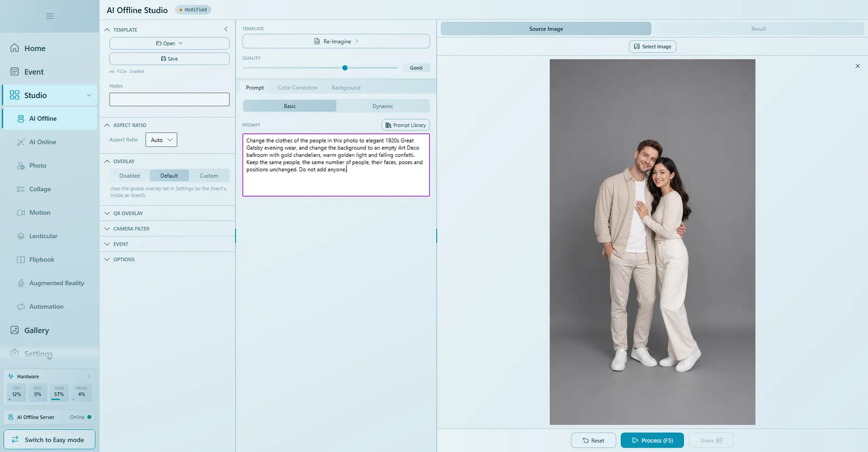Screen dimensions: 868x452
Task: Open the template Open dropdown
Action: coord(169,43)
